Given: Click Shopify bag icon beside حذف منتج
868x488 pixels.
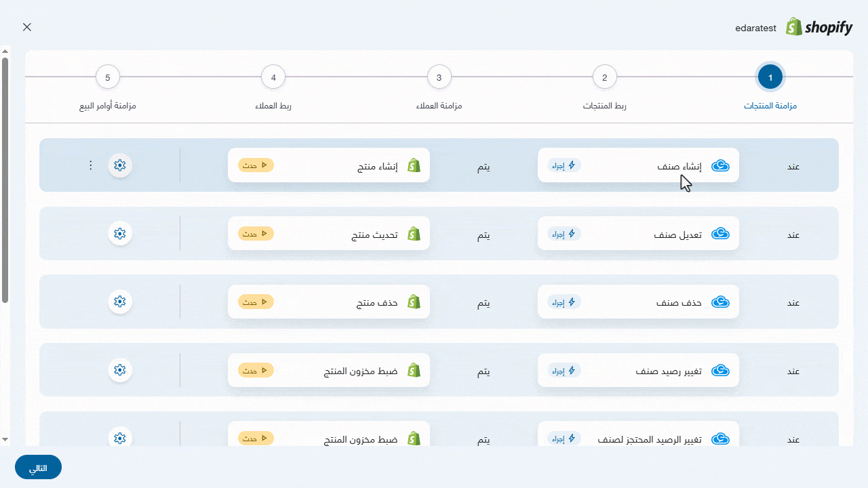Looking at the screenshot, I should (x=414, y=302).
